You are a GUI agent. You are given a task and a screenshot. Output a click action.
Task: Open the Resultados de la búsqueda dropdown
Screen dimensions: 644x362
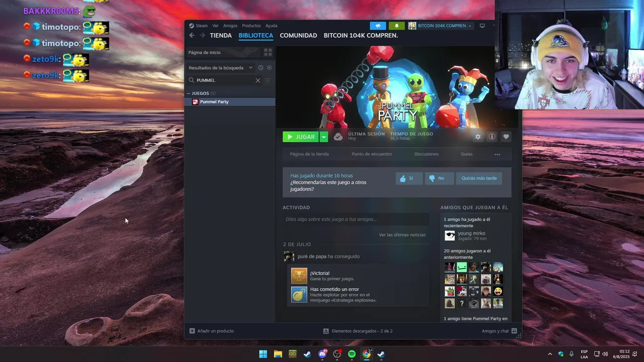220,67
